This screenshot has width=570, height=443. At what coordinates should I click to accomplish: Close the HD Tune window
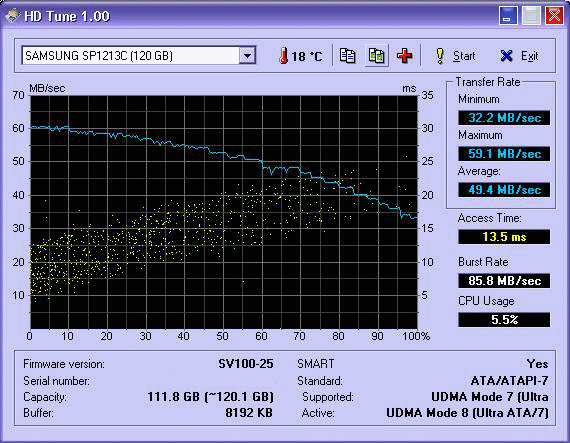pos(554,16)
